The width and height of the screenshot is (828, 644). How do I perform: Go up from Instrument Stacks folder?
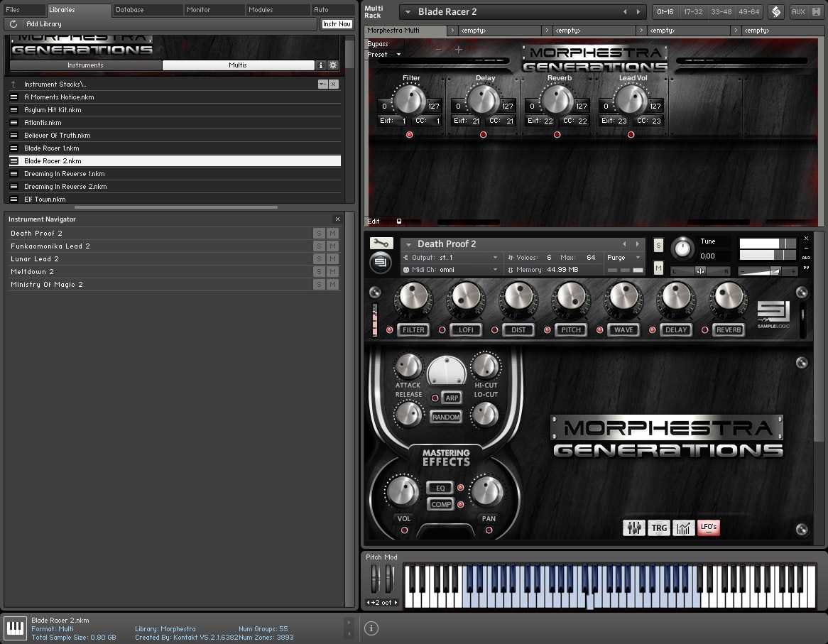point(13,84)
